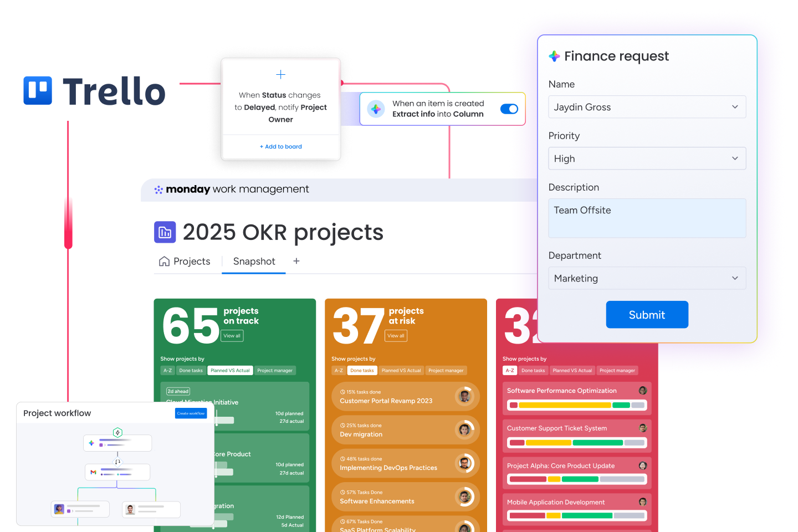Click View all for projects on track
Image resolution: width=798 pixels, height=532 pixels.
click(232, 336)
